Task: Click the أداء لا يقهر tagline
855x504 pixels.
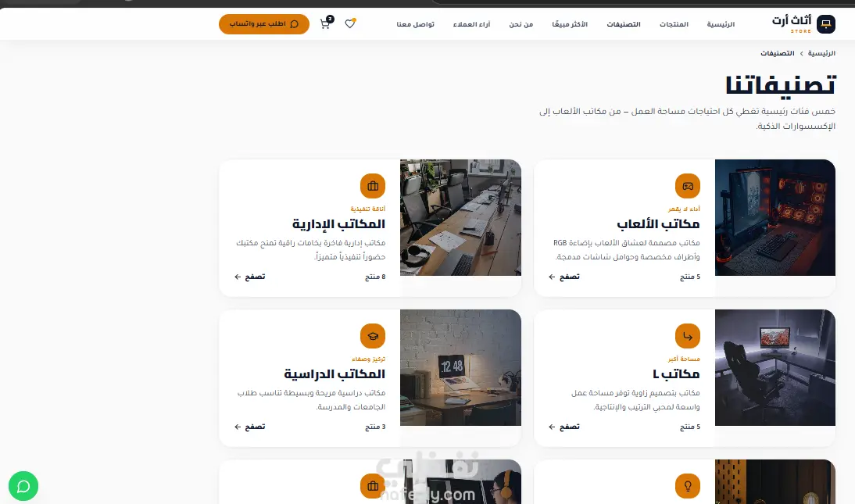Action: 684,209
